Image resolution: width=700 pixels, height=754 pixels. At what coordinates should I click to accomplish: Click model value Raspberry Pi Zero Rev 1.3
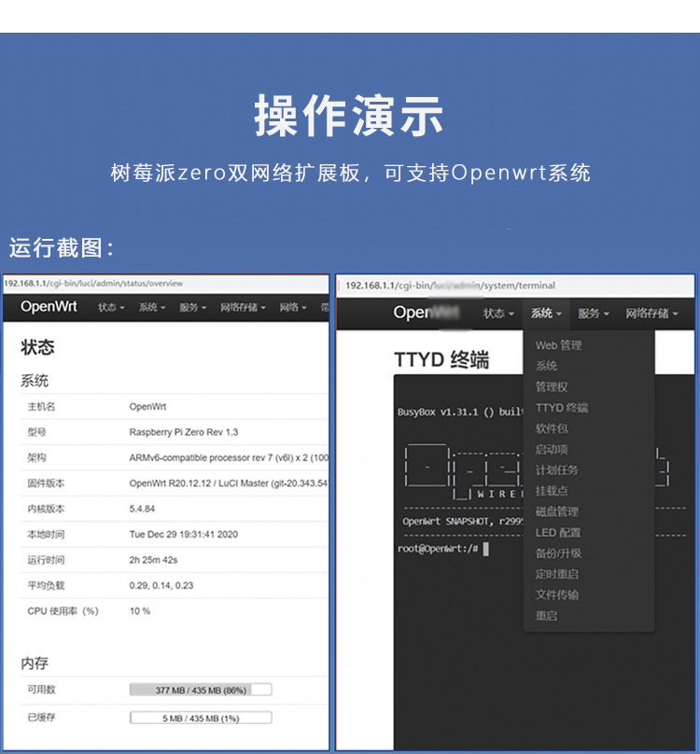pos(183,432)
